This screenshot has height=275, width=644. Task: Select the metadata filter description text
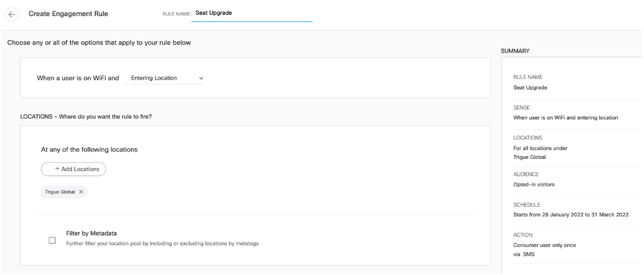(162, 244)
